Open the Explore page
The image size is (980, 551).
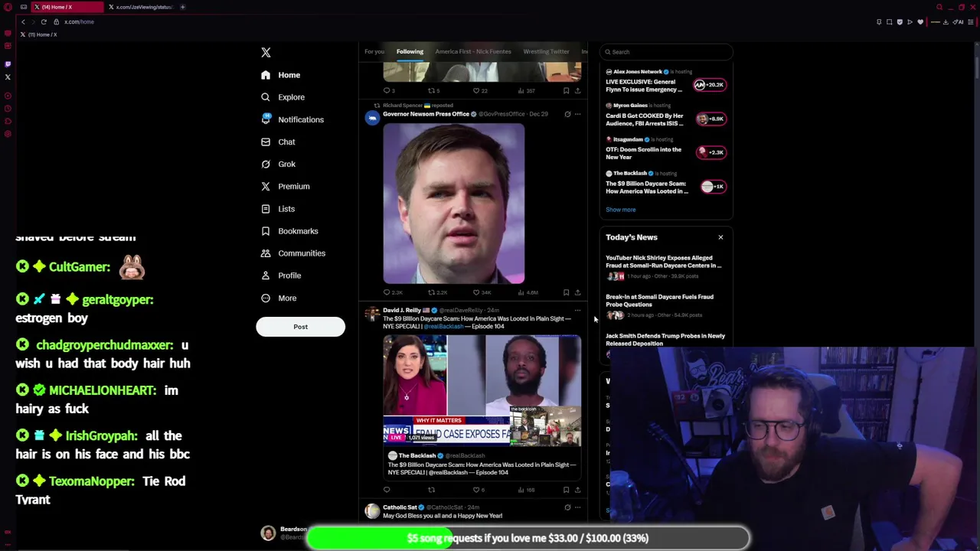[x=282, y=97]
